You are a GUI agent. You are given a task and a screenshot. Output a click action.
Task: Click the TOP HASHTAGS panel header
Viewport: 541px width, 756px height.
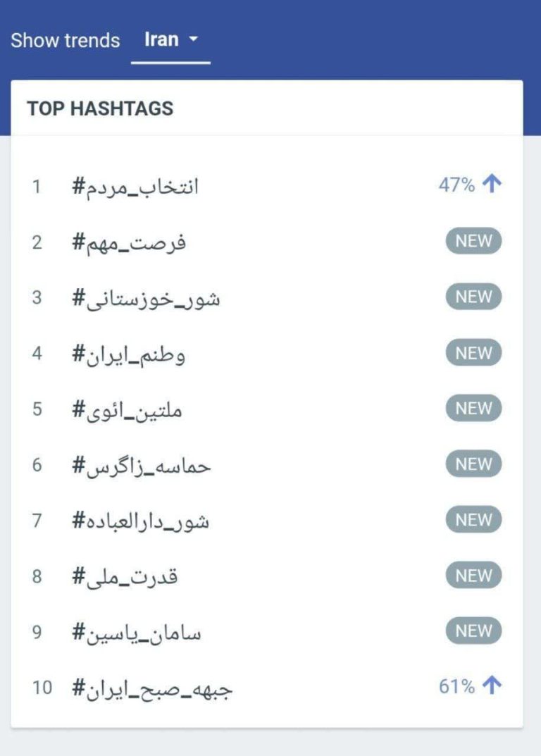point(100,109)
